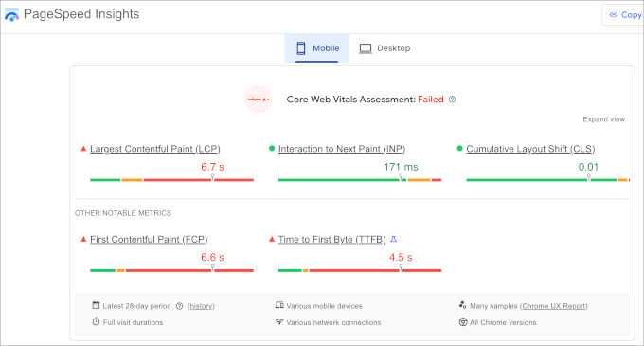The image size is (644, 346).
Task: Click the FCP distribution bar marker
Action: coord(212,268)
